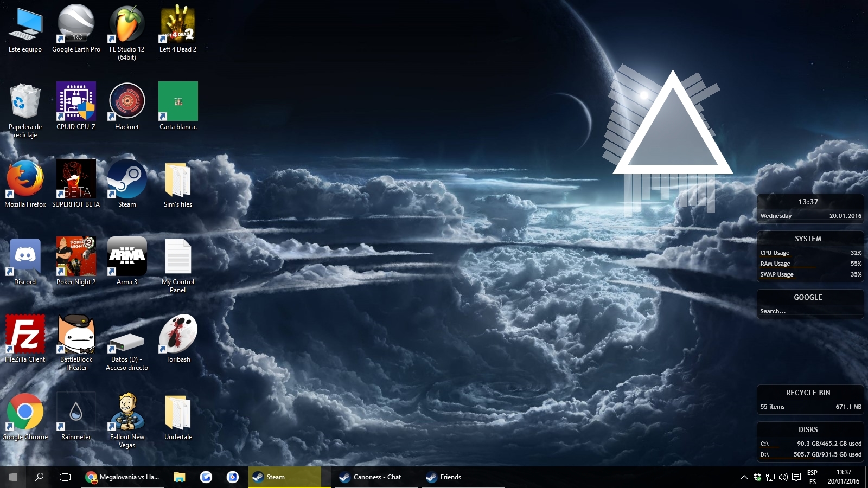The height and width of the screenshot is (488, 868).
Task: Open the volume control tray icon
Action: pos(783,477)
